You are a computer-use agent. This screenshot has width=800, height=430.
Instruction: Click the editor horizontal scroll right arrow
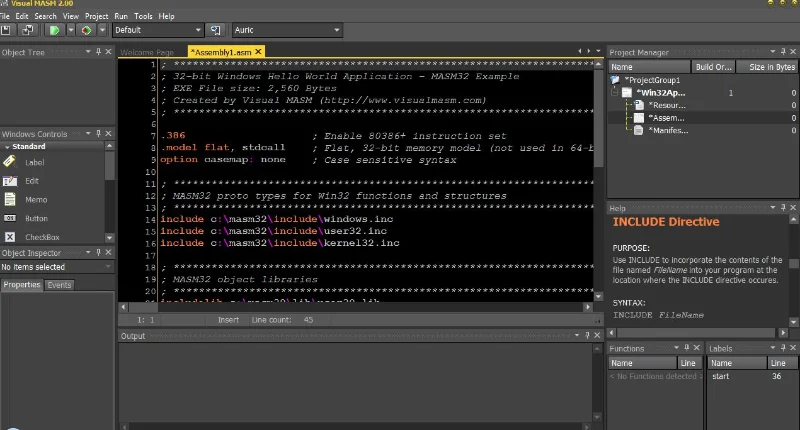[x=588, y=307]
